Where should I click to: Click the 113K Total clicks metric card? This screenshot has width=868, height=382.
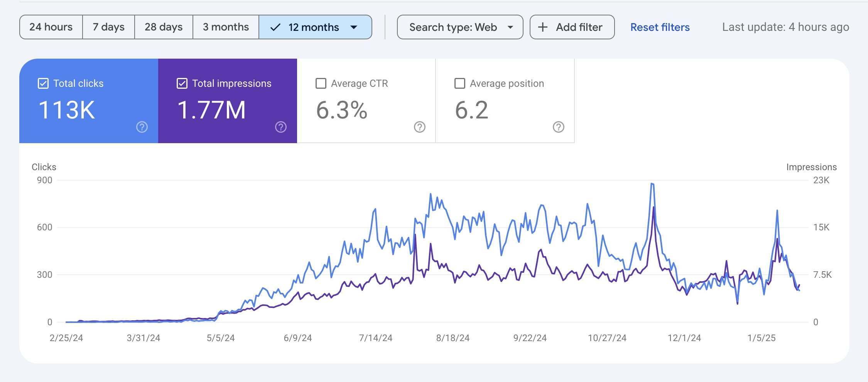89,101
